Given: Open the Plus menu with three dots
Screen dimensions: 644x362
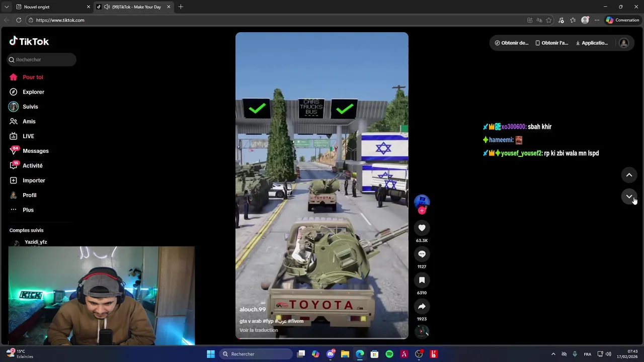Looking at the screenshot, I should [22, 210].
